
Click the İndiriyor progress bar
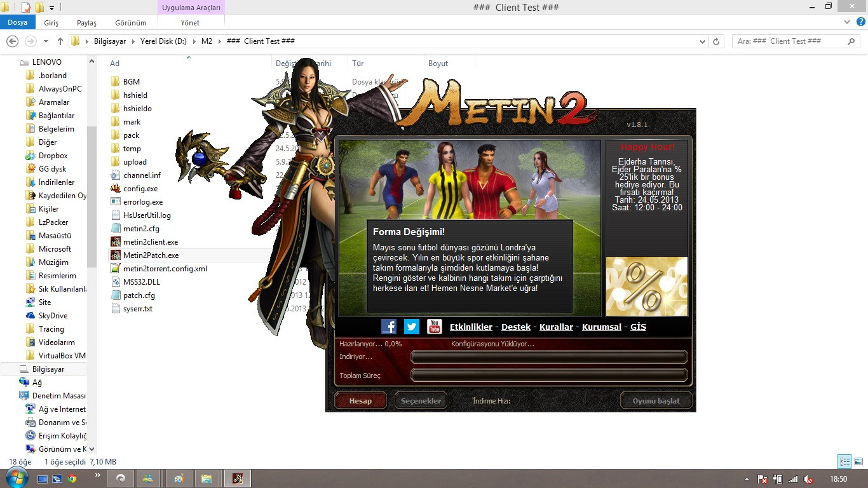tap(549, 357)
